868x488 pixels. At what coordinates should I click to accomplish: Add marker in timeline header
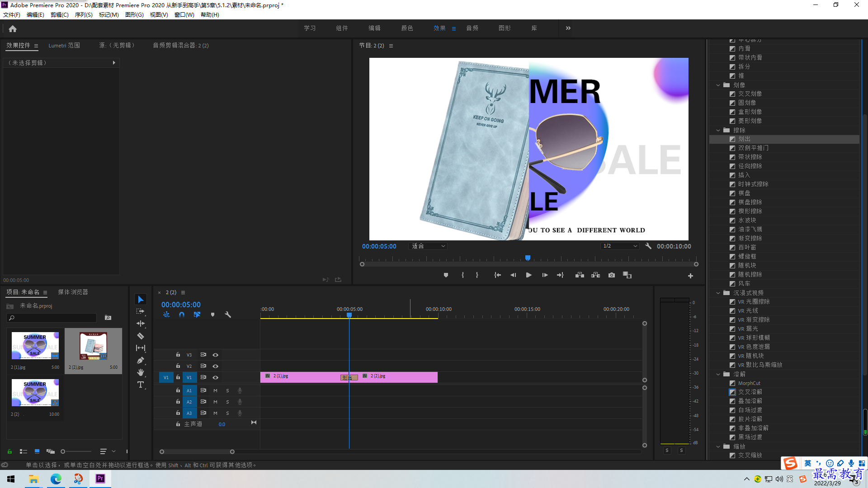(212, 314)
